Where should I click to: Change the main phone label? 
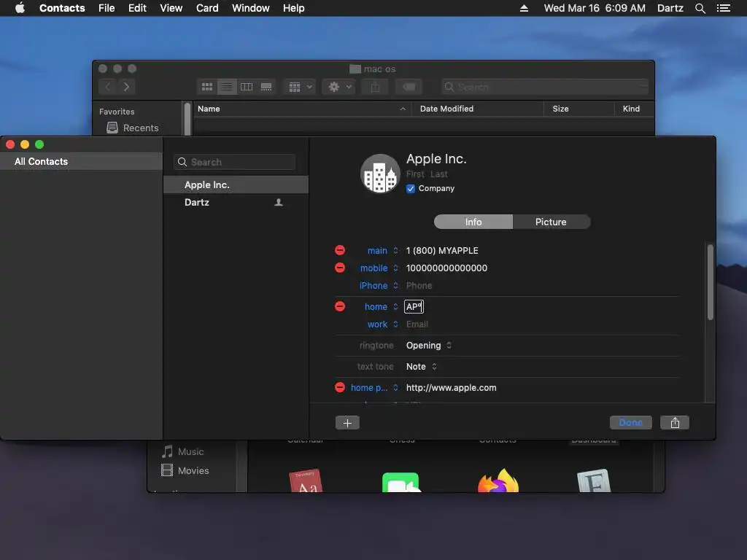click(x=382, y=251)
